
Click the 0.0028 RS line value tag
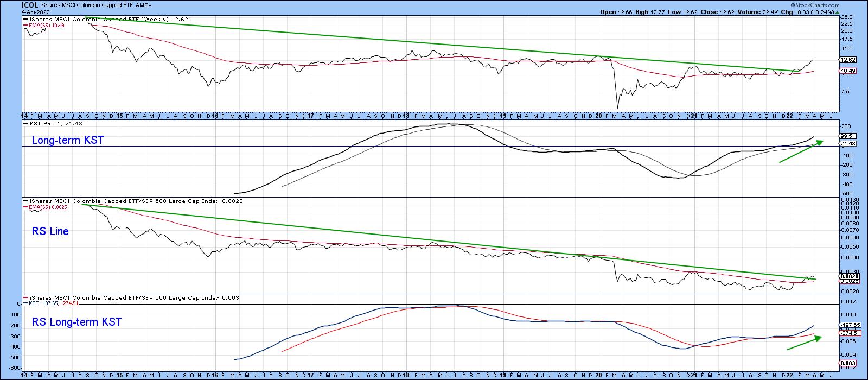[x=847, y=276]
